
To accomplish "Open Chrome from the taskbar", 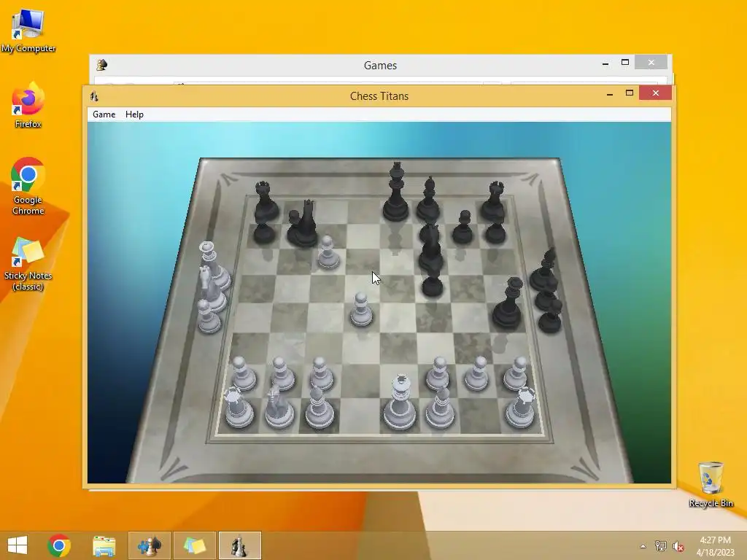I will [59, 545].
